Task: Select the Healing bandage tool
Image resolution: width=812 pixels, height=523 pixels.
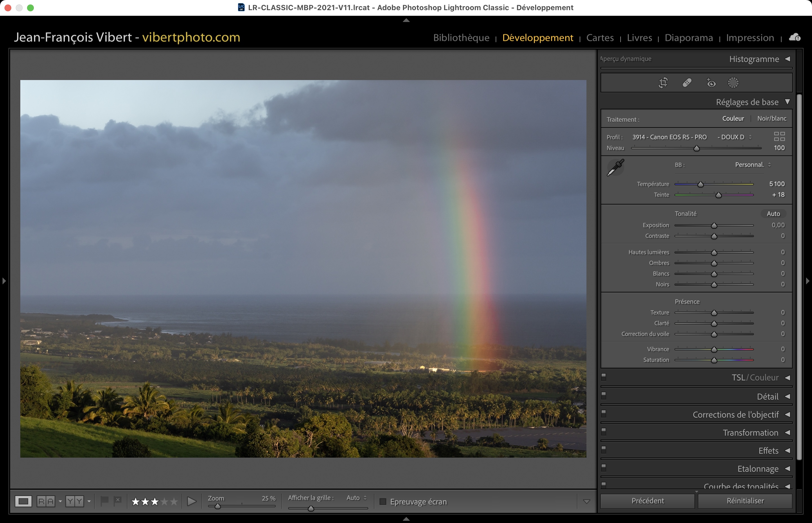Action: click(687, 83)
